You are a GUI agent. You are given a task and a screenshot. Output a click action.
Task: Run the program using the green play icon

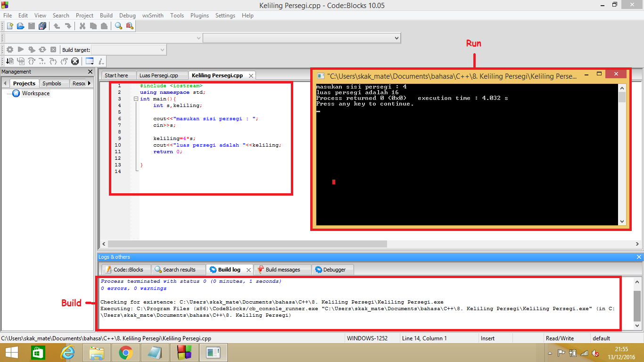point(21,49)
